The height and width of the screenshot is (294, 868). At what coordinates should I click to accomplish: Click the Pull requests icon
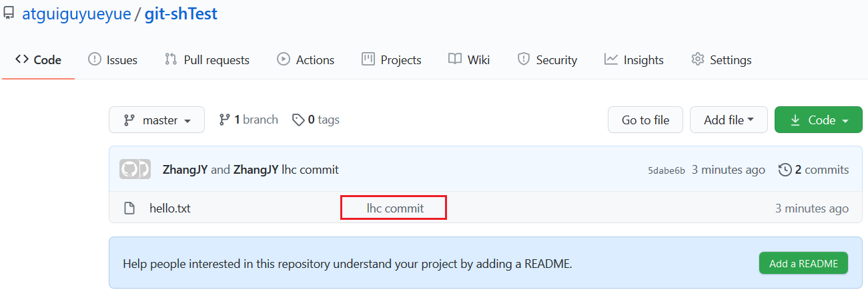tap(171, 59)
